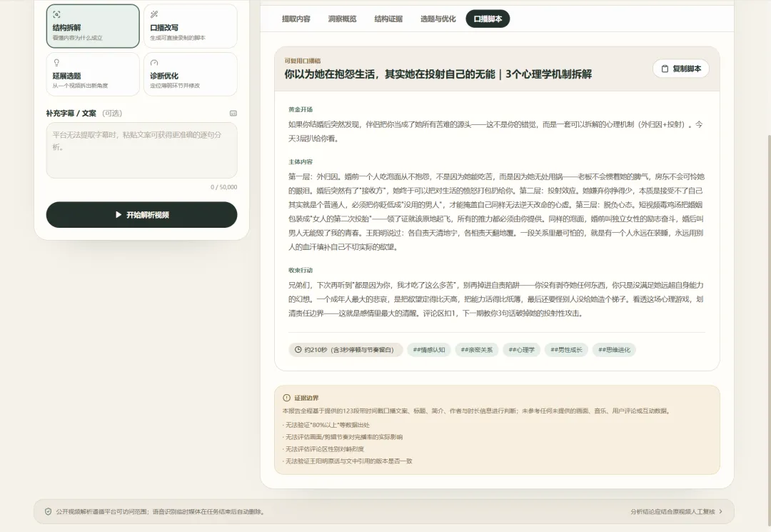Click the shield icon in footer bar
Viewport: 771px width, 532px height.
pos(49,511)
